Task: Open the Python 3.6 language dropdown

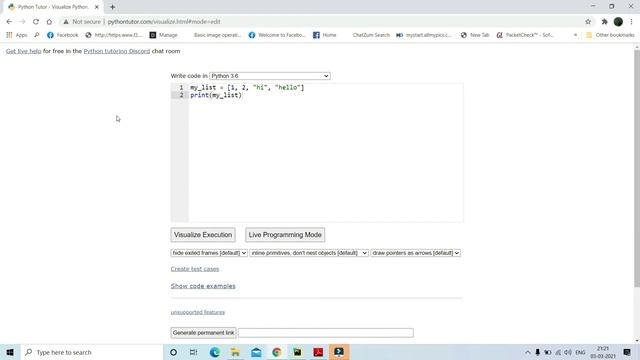Action: tap(270, 76)
